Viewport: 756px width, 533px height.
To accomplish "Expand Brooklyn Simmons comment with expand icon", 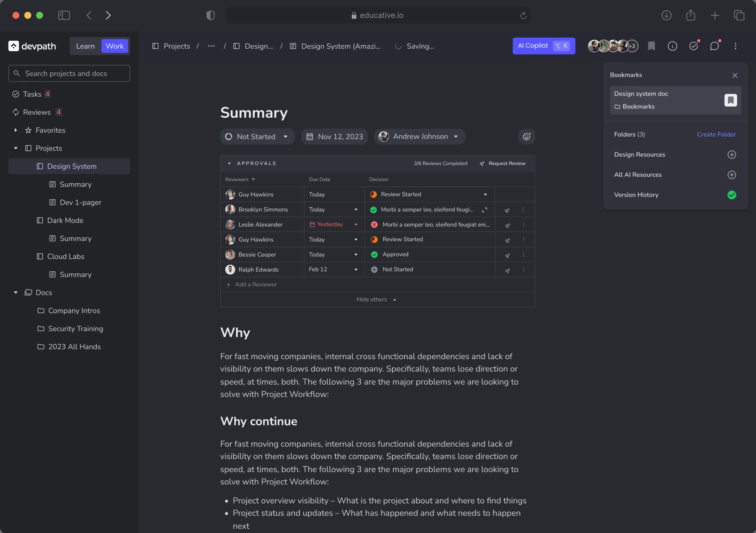I will tap(484, 210).
